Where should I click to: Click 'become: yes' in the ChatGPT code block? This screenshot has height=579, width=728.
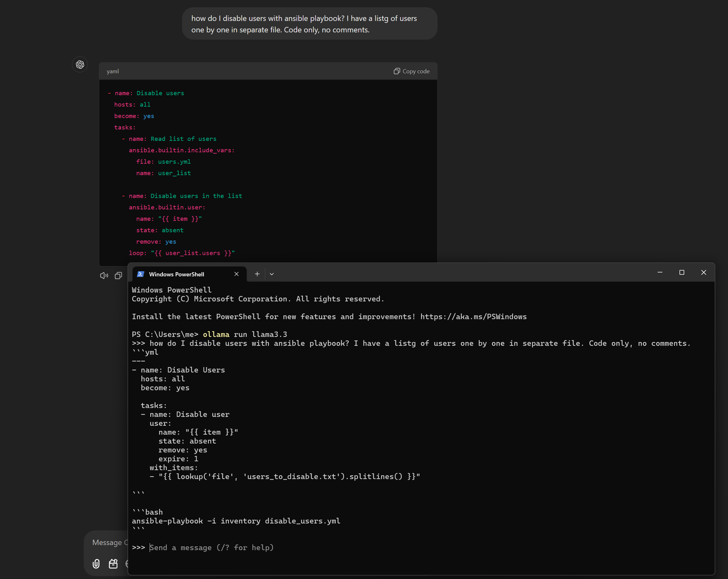pyautogui.click(x=134, y=116)
